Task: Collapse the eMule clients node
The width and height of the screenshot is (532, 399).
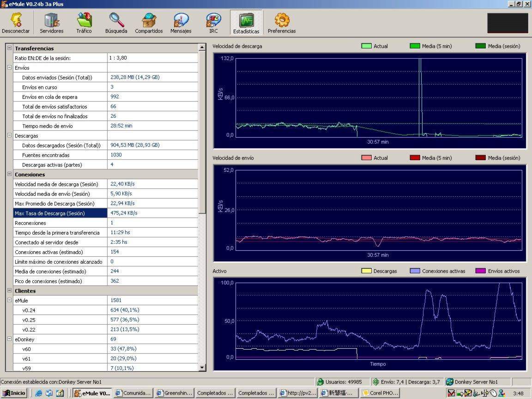Action: pyautogui.click(x=10, y=300)
